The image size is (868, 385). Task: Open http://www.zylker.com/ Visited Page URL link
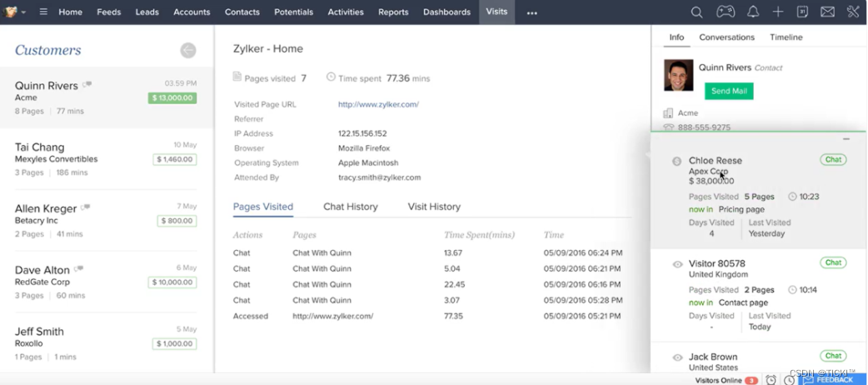[x=379, y=104]
